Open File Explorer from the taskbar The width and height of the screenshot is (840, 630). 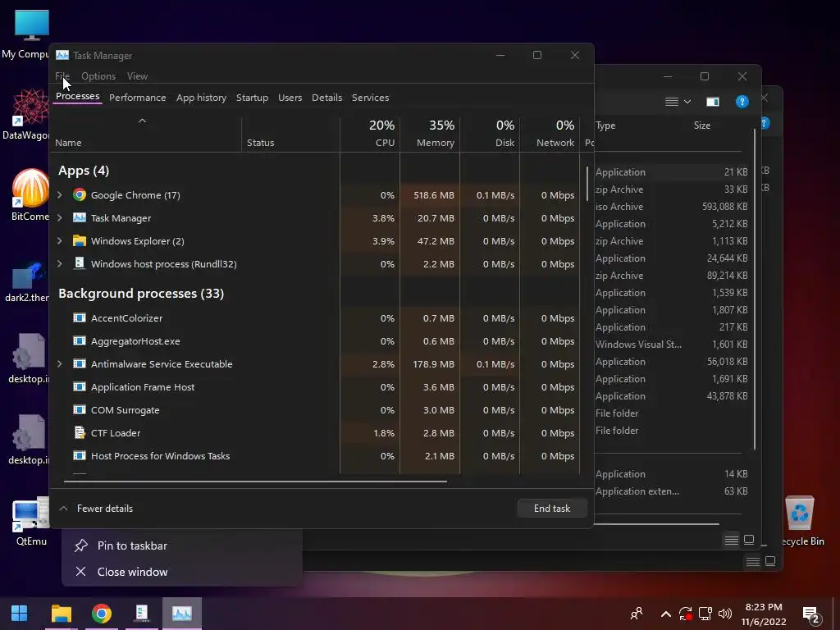[61, 613]
